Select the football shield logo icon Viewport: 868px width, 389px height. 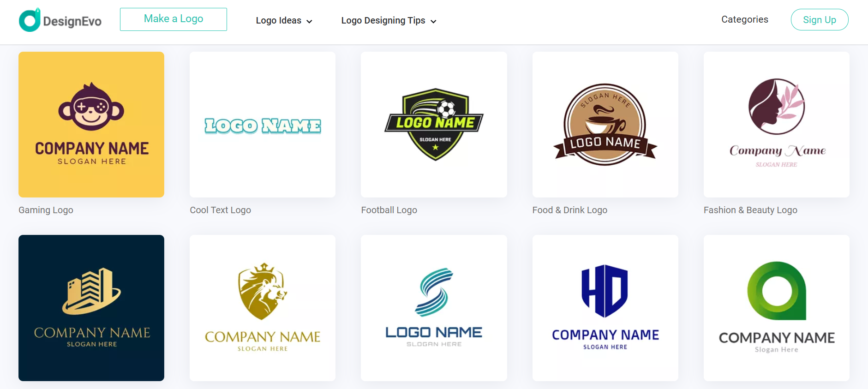pyautogui.click(x=434, y=125)
